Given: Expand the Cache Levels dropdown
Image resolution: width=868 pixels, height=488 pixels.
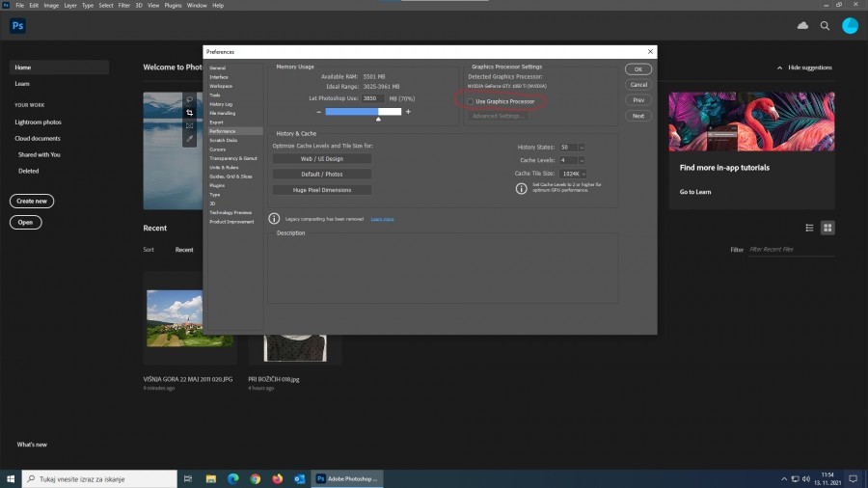Looking at the screenshot, I should tap(582, 160).
